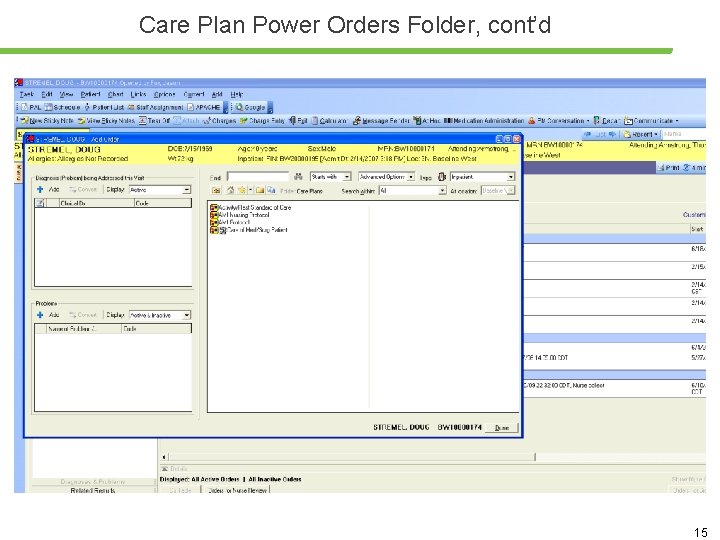
Task: Open the Links menu
Action: point(138,94)
